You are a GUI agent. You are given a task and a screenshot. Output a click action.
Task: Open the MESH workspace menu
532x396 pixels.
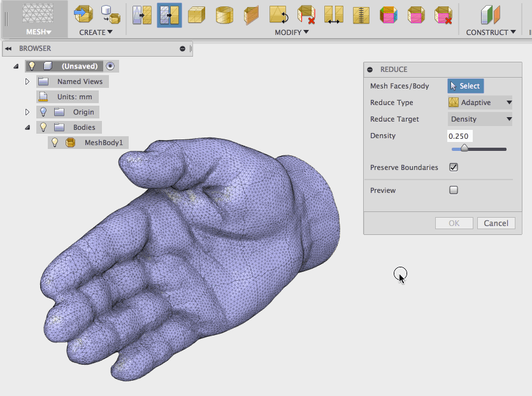click(38, 32)
